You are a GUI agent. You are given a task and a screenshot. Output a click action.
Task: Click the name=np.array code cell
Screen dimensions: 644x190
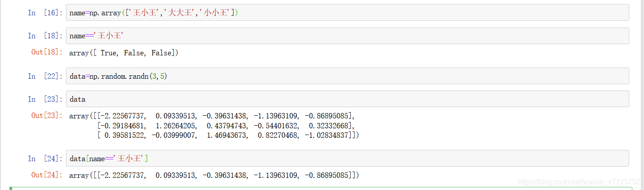coord(347,13)
